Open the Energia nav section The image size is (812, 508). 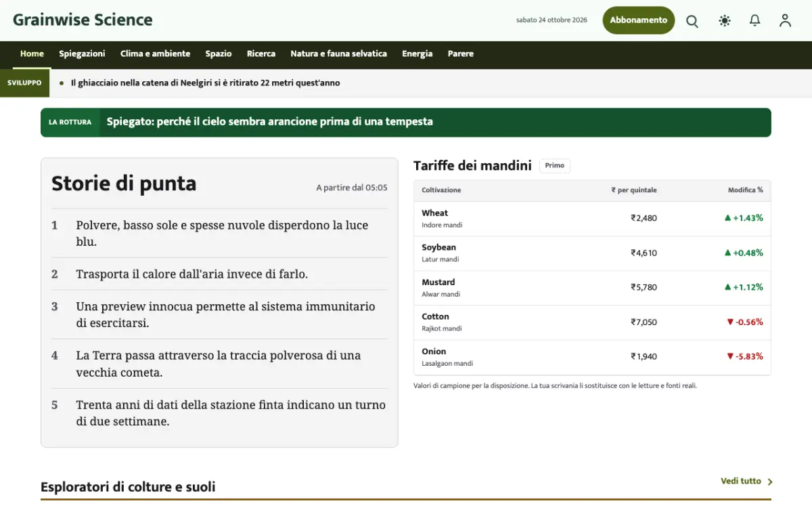417,54
